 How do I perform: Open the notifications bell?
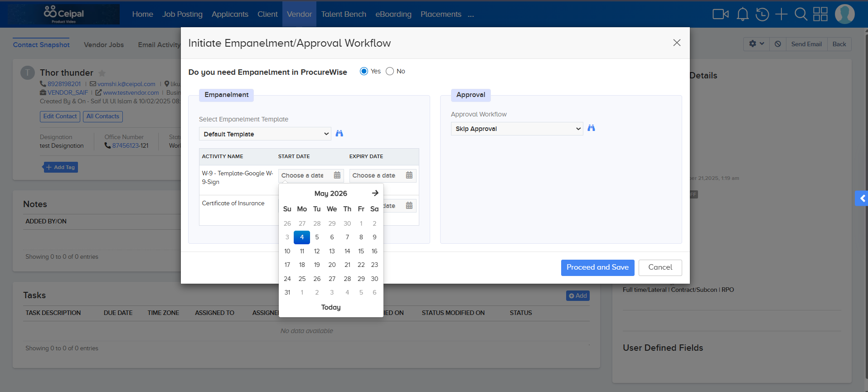[x=742, y=14]
